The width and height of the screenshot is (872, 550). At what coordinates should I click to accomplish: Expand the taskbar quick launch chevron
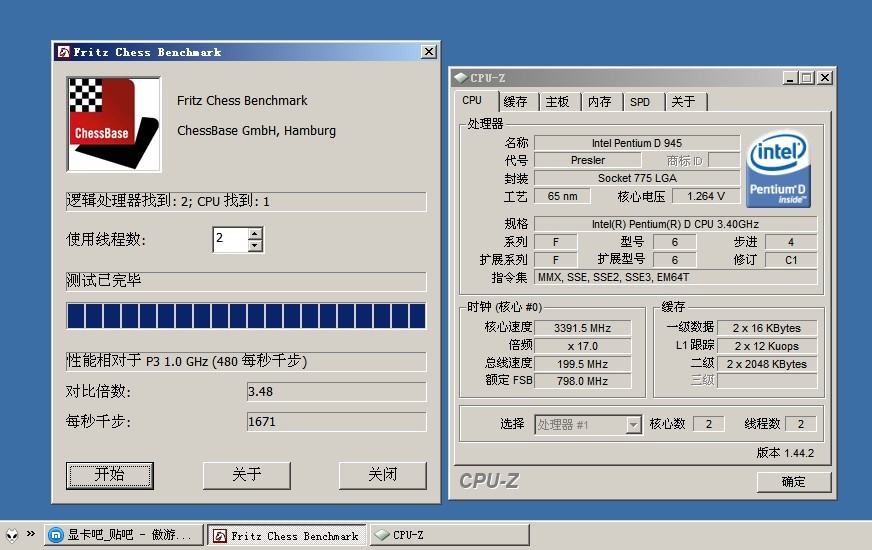point(31,534)
